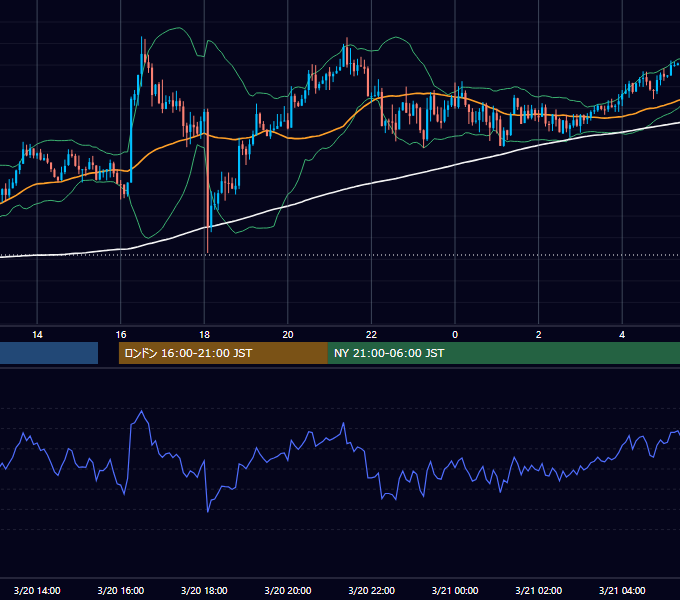Click the 20 hour label on price chart
This screenshot has width=680, height=600.
point(288,335)
